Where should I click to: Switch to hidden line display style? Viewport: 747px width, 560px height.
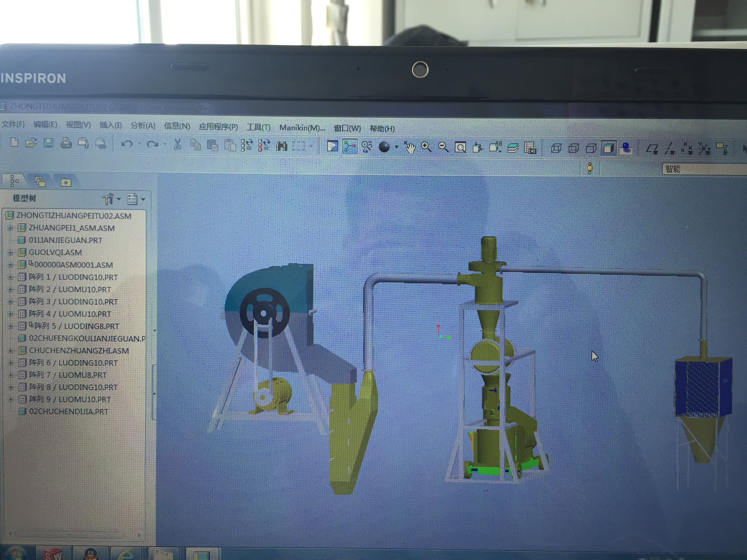tap(574, 148)
